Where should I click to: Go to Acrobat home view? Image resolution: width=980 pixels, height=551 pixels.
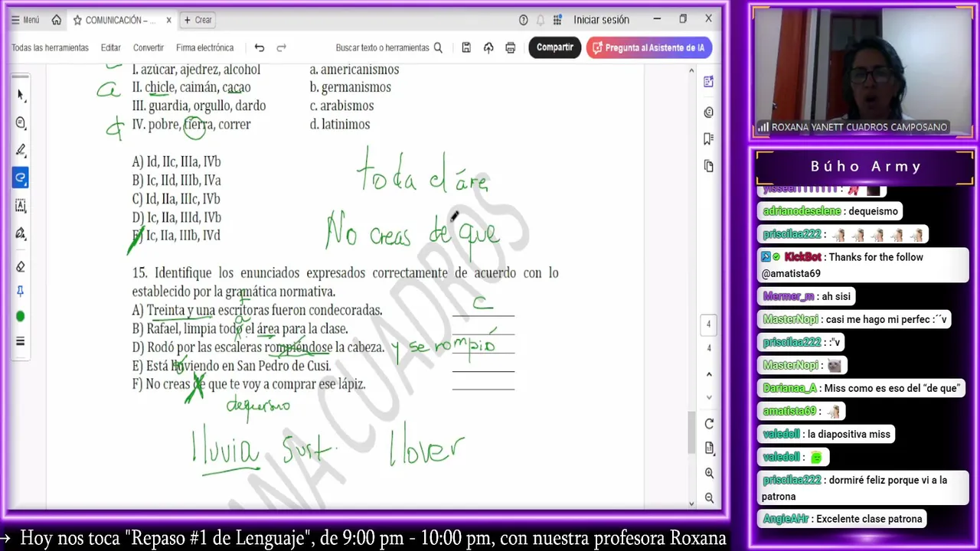[x=56, y=20]
